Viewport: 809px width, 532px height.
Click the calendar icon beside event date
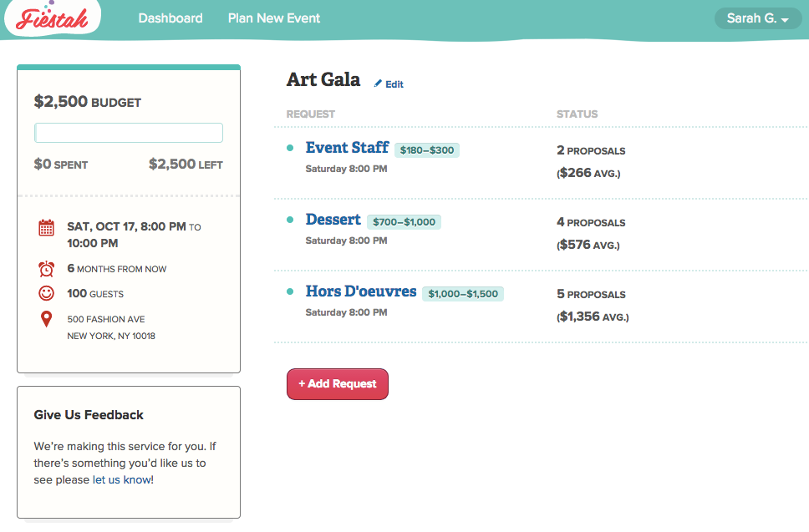pyautogui.click(x=47, y=227)
